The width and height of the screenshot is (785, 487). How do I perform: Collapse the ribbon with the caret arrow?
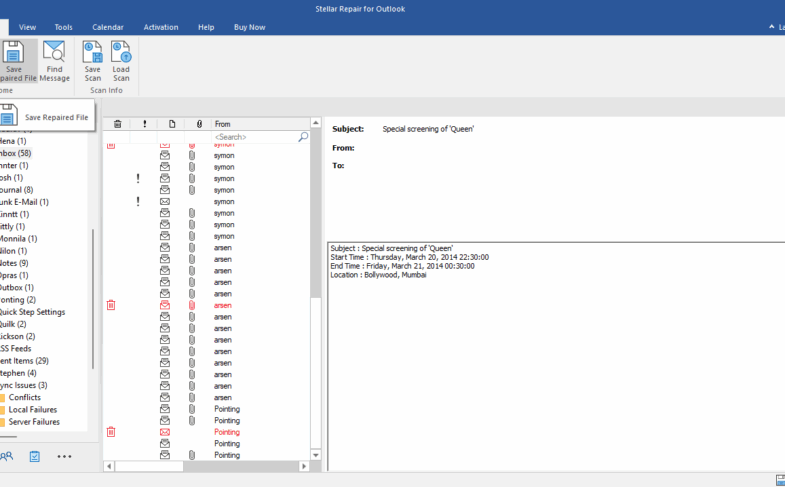771,27
